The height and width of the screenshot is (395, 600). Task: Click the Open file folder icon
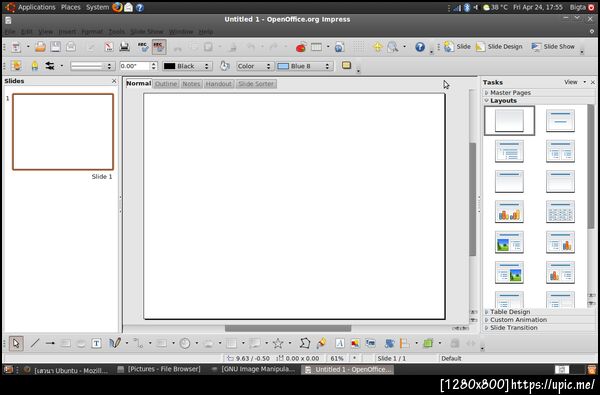pyautogui.click(x=40, y=47)
